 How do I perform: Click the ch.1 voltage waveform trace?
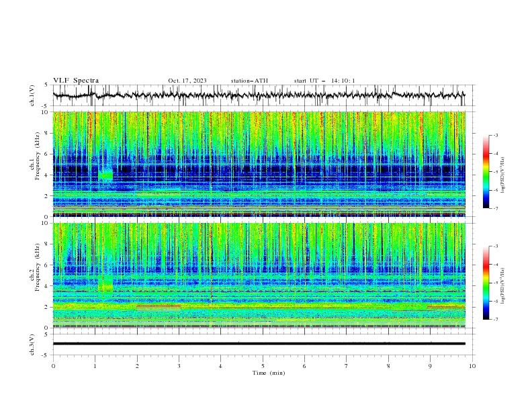pos(259,95)
